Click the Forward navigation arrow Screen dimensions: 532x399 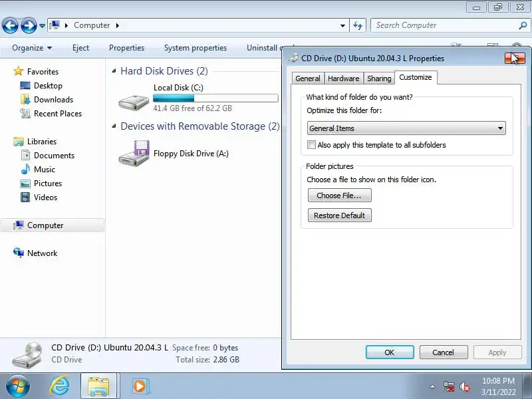(29, 25)
